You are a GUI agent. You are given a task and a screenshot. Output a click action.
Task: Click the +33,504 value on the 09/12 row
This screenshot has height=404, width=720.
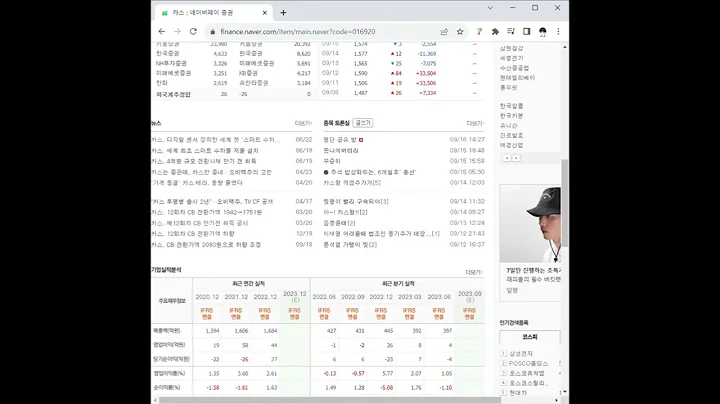coord(428,73)
